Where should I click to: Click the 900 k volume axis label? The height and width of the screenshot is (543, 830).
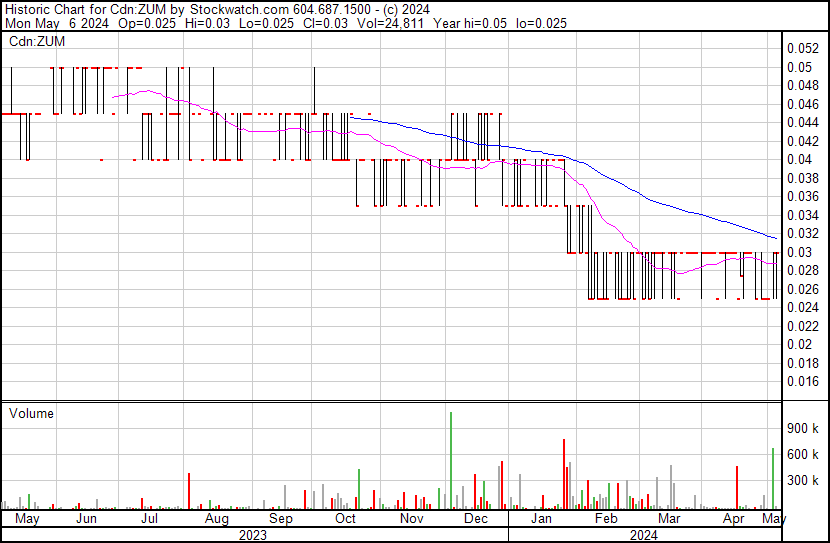[803, 428]
